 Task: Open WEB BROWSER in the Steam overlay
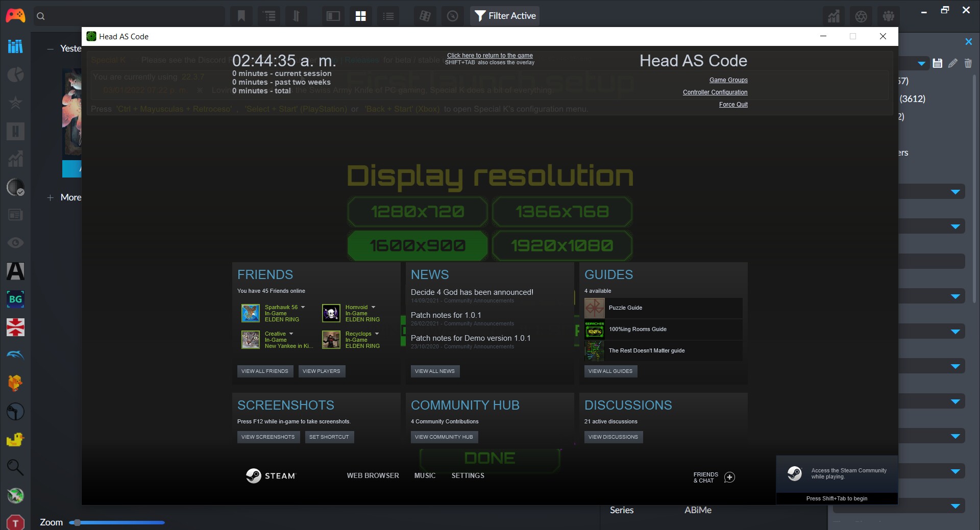point(373,475)
